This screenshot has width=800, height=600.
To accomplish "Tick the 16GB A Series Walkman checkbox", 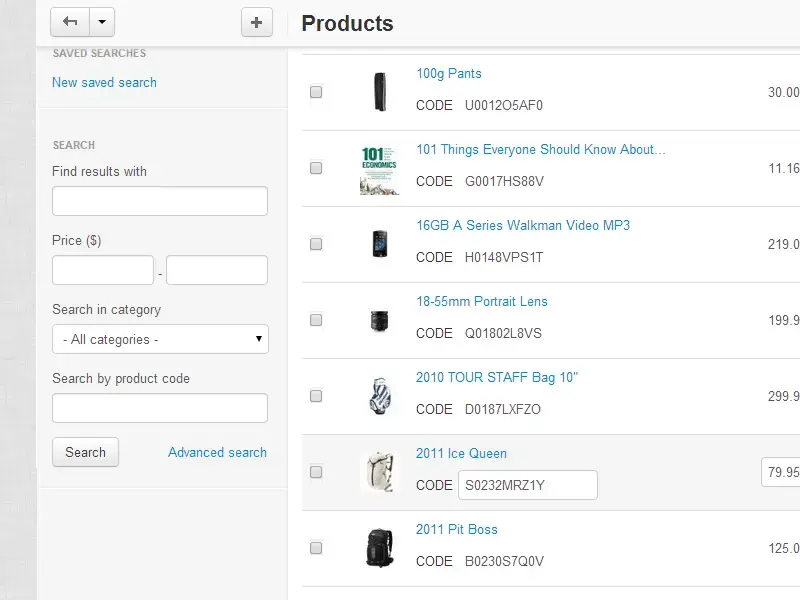I will coord(316,244).
